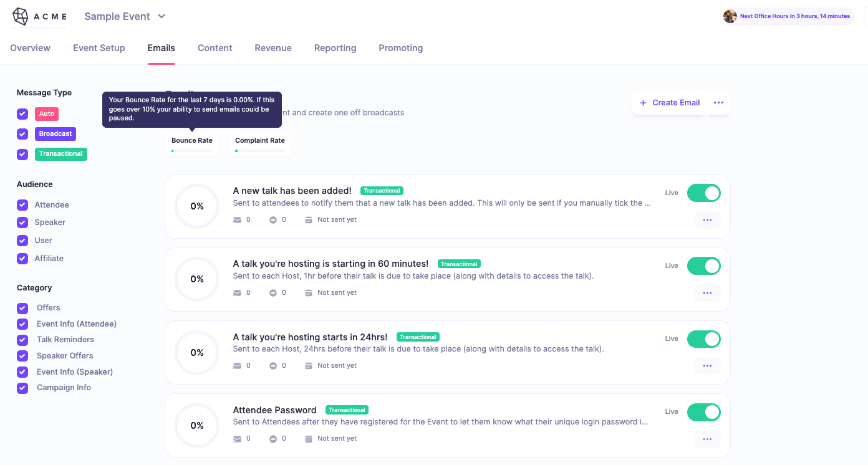Click the 0% progress circle on first email
The image size is (868, 465).
(196, 206)
